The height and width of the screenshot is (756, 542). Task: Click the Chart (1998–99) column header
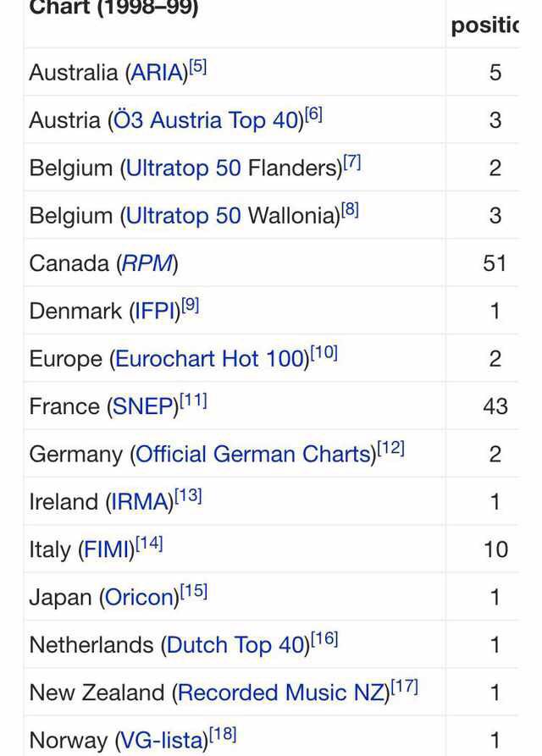pyautogui.click(x=113, y=8)
